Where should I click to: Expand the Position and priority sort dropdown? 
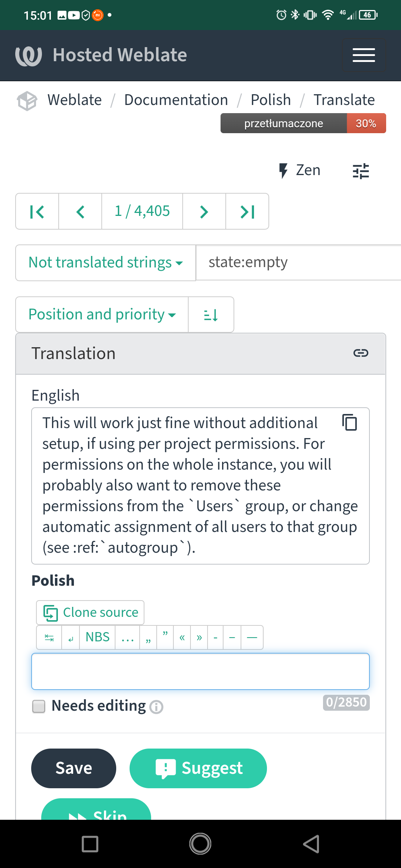102,315
